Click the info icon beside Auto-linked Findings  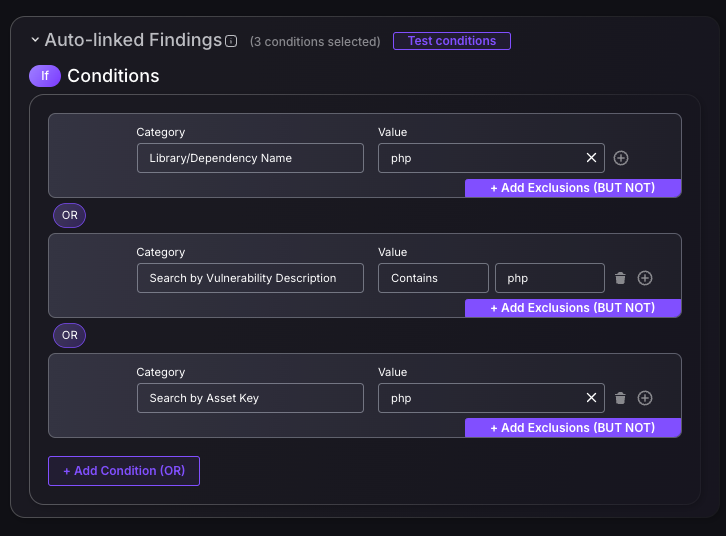coord(231,41)
